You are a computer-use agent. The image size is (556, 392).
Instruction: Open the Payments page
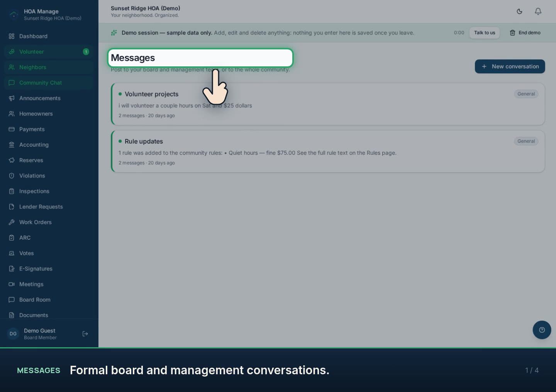click(x=49, y=129)
